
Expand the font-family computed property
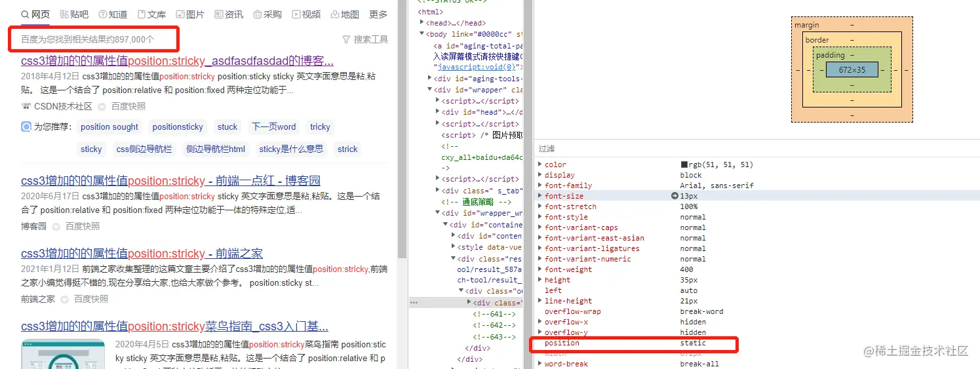point(540,185)
